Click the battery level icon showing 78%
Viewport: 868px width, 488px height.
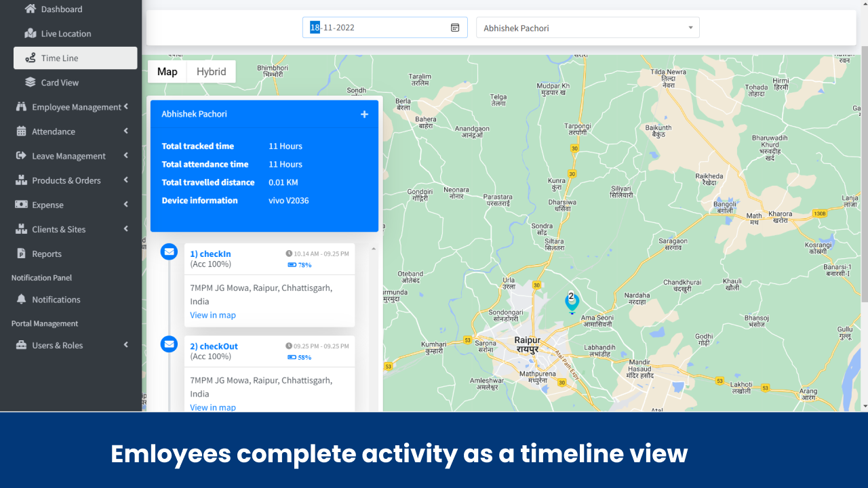292,265
